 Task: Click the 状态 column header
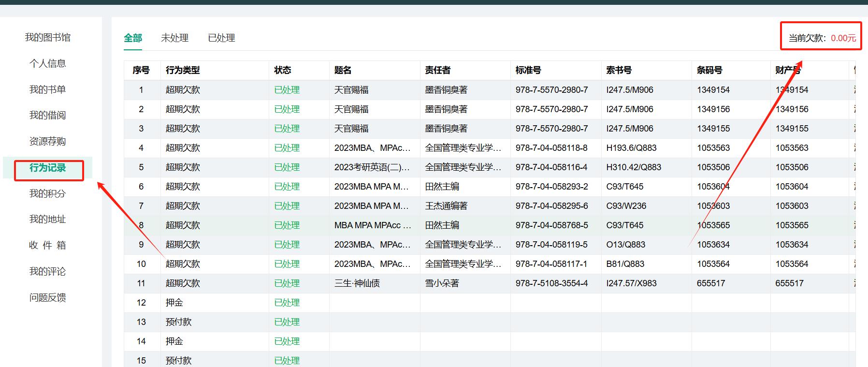coord(283,70)
